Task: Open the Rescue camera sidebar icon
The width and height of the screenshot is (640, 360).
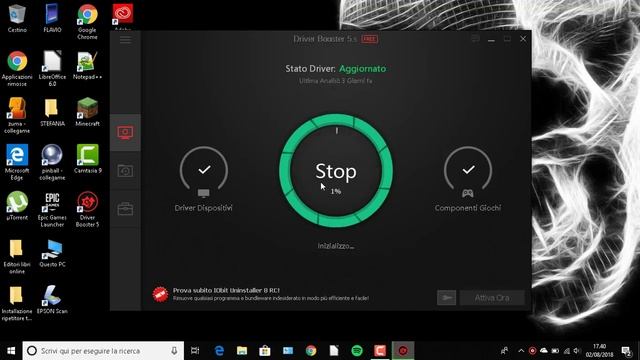Action: [x=125, y=171]
